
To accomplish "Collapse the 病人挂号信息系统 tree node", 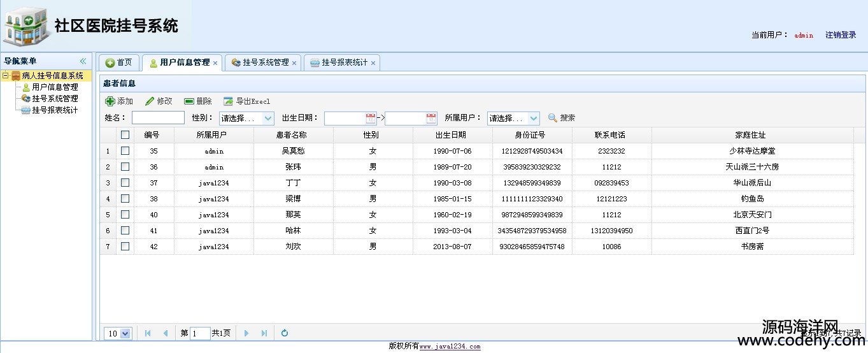I will (x=5, y=76).
